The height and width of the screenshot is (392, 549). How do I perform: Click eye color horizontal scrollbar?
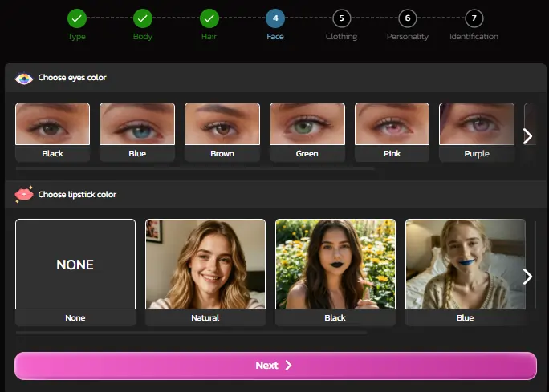(x=195, y=168)
